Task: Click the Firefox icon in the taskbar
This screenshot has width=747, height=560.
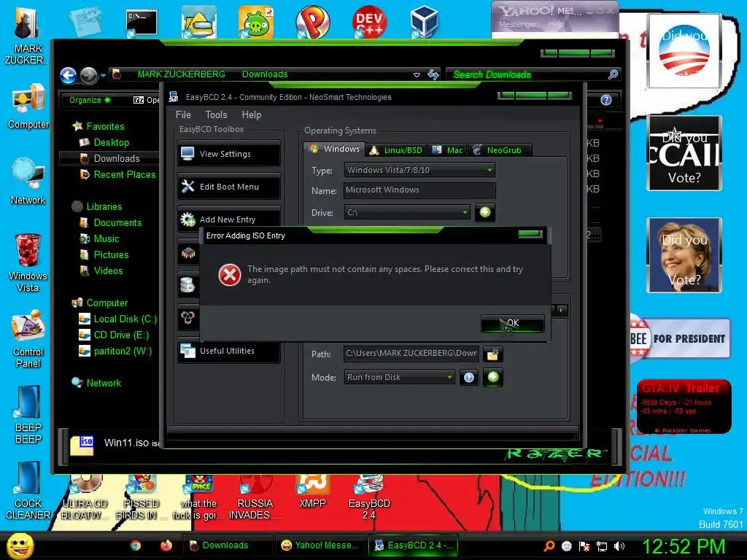Action: tap(166, 545)
